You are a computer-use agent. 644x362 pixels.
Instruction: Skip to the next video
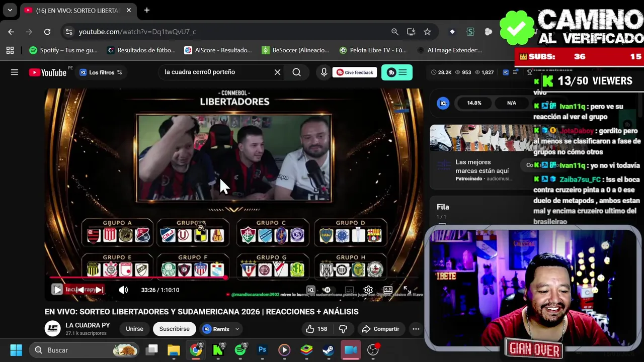(100, 290)
